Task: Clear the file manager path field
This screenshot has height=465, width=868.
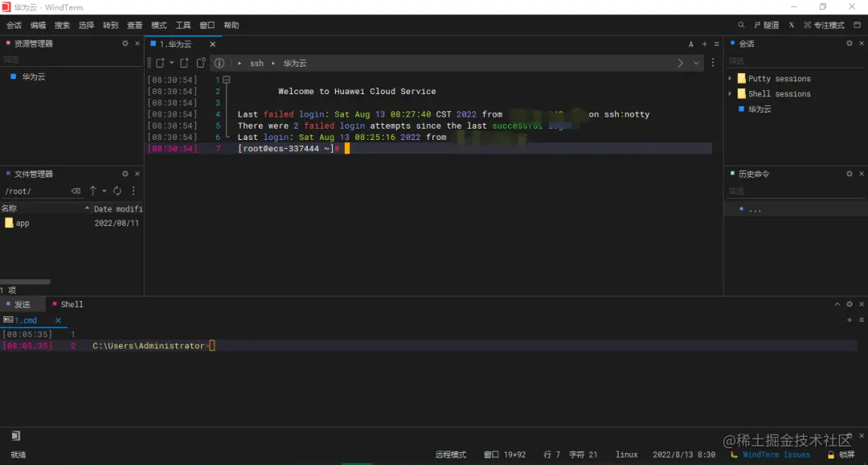Action: click(x=76, y=191)
